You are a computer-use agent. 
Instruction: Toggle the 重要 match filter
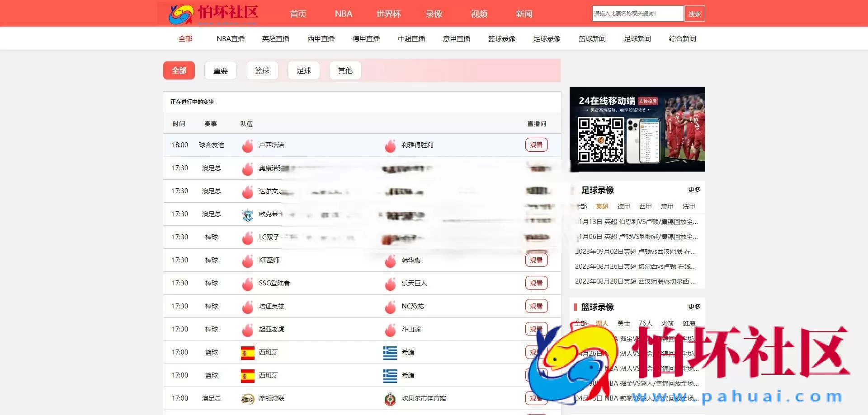(220, 70)
